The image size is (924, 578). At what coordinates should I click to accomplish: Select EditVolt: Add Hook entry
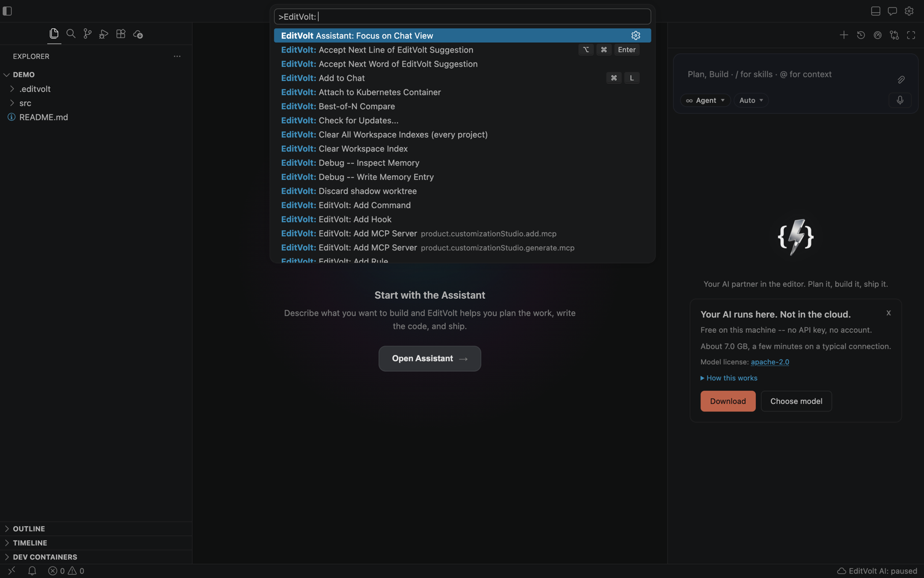pyautogui.click(x=463, y=219)
